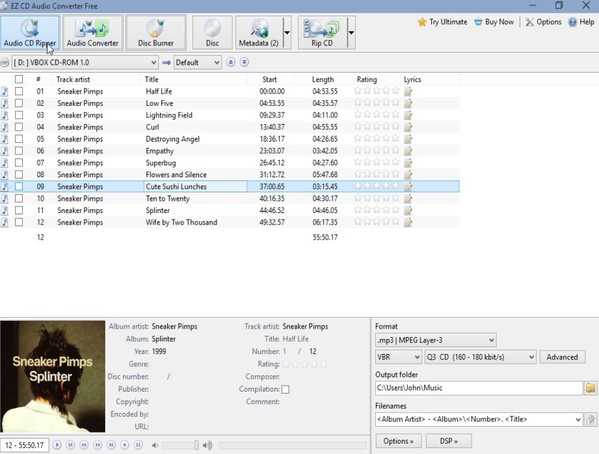Click the Rewind playback button
This screenshot has height=454, width=599.
point(84,445)
